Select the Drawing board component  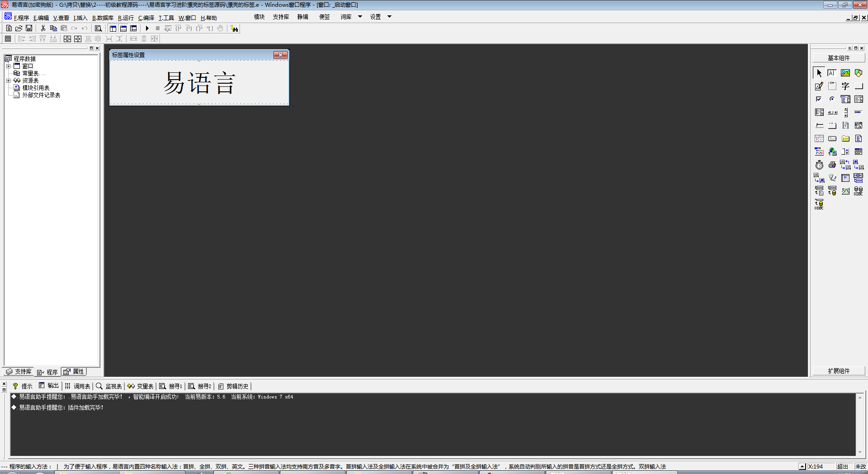819,86
